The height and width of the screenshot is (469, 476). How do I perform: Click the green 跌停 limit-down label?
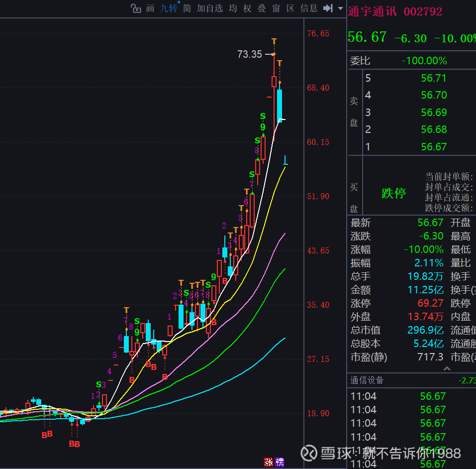click(394, 193)
